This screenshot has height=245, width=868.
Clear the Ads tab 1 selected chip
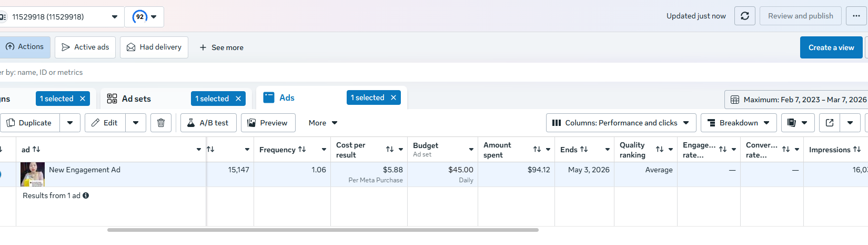pos(393,97)
